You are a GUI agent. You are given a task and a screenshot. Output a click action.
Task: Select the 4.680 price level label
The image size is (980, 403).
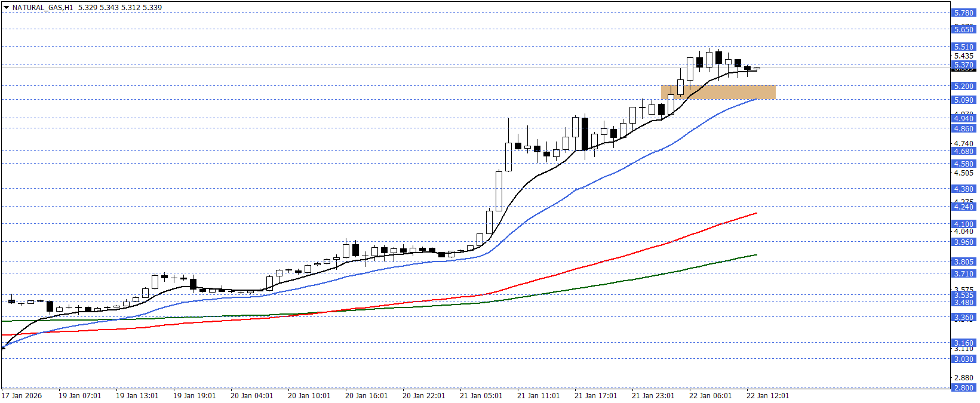pyautogui.click(x=963, y=151)
